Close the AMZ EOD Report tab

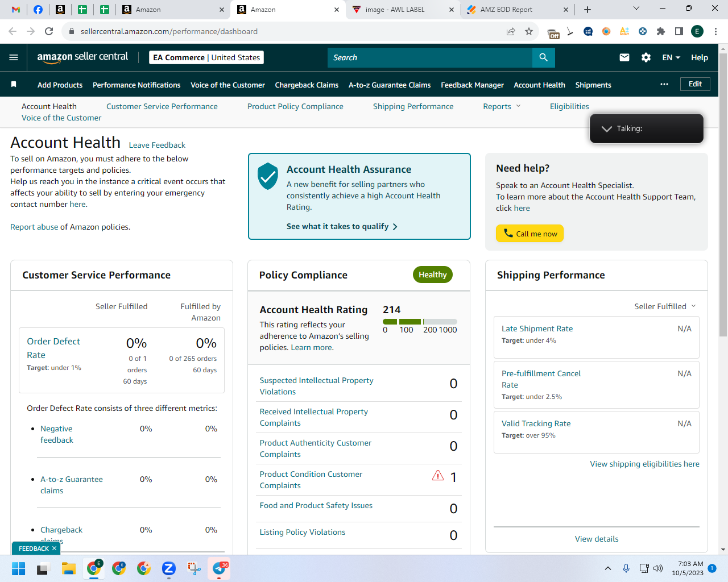[x=566, y=10]
